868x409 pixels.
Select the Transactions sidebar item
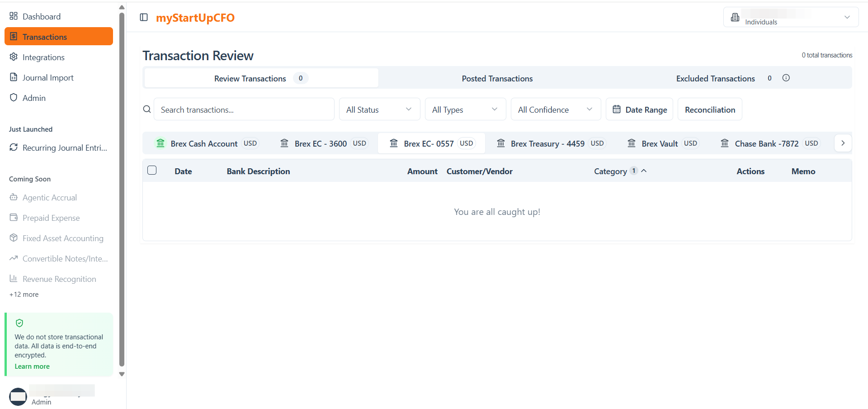tap(59, 37)
